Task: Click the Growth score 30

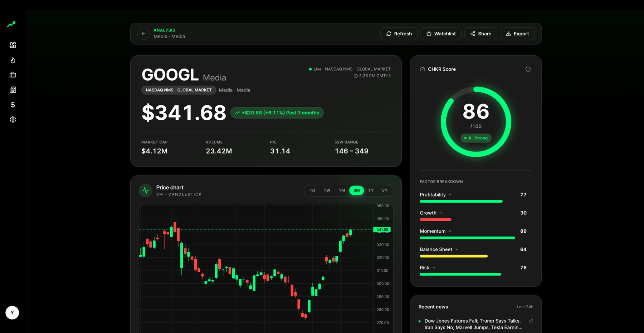Action: click(523, 213)
